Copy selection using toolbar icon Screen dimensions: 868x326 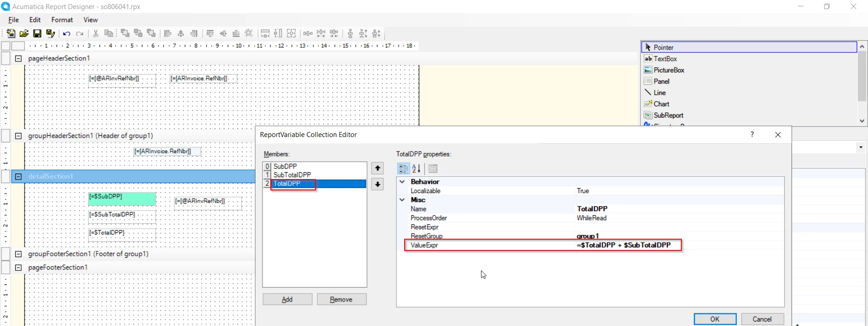point(108,33)
